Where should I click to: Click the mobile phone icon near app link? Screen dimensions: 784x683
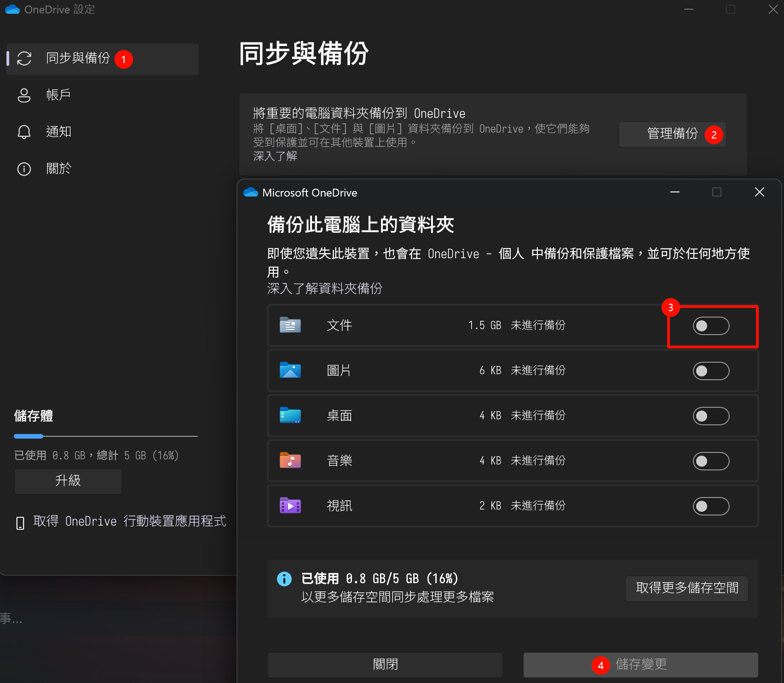(x=20, y=523)
